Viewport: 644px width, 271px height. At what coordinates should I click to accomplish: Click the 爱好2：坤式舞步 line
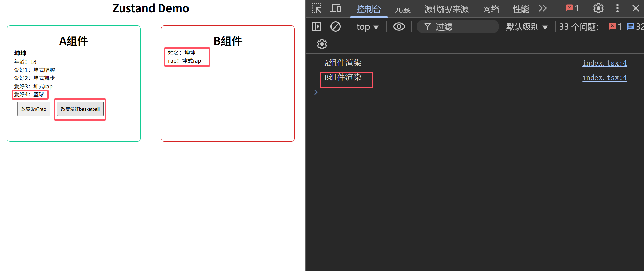(34, 78)
